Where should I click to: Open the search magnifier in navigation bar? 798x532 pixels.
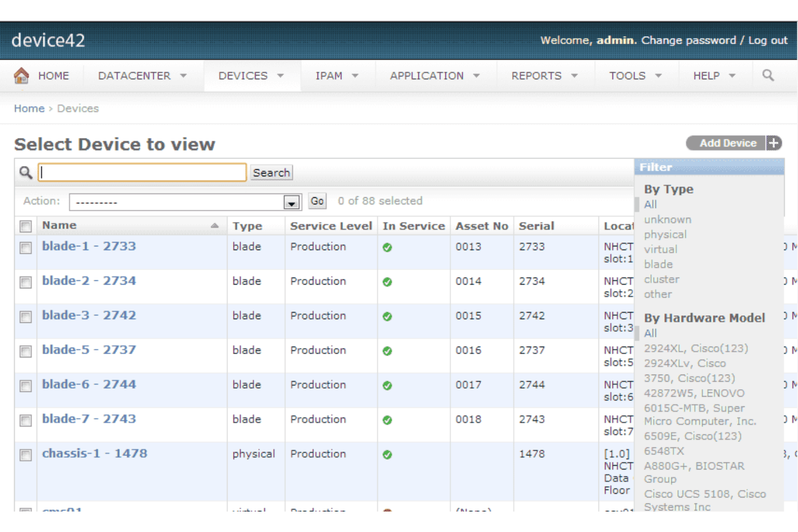point(768,75)
